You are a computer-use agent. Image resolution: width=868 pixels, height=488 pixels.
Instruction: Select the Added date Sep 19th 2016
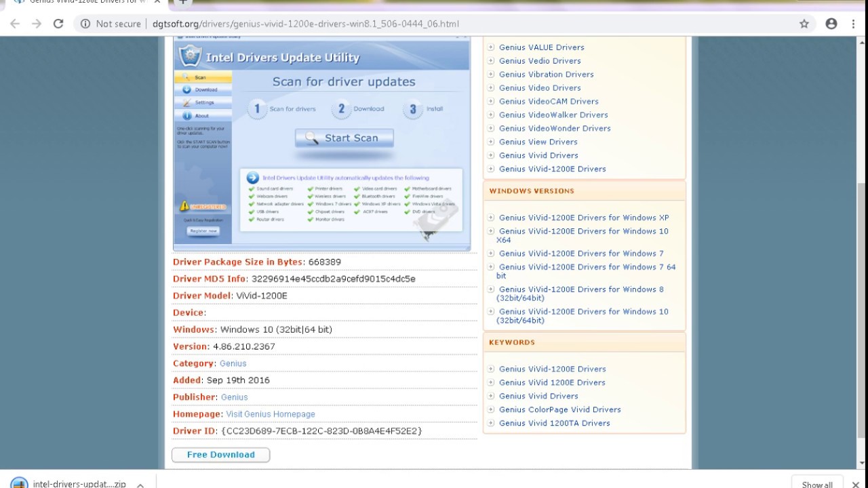[x=238, y=380]
